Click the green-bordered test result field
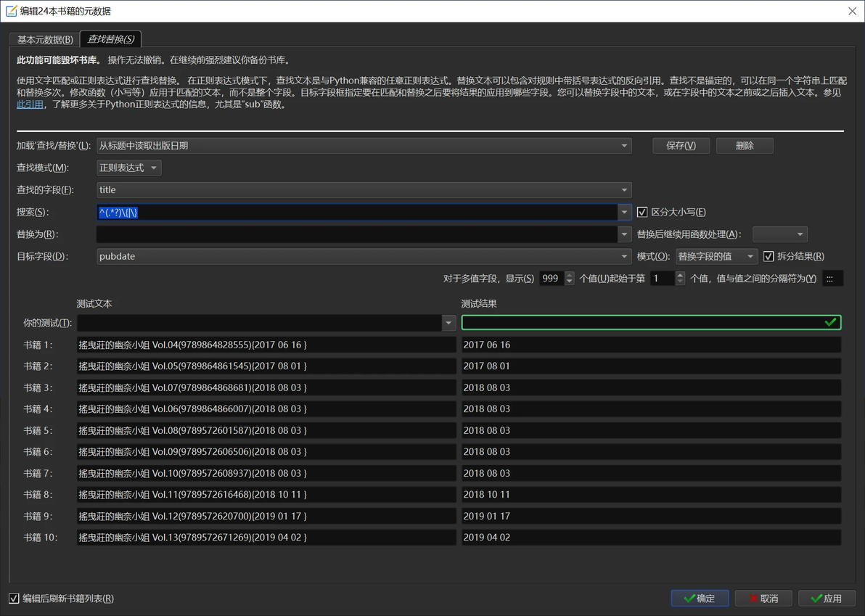The width and height of the screenshot is (865, 616). (x=651, y=322)
